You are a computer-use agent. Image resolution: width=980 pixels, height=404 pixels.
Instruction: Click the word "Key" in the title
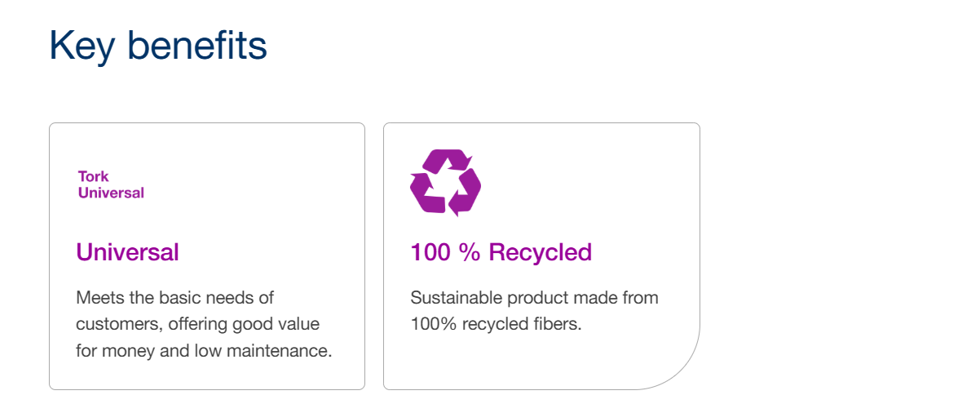[x=82, y=46]
